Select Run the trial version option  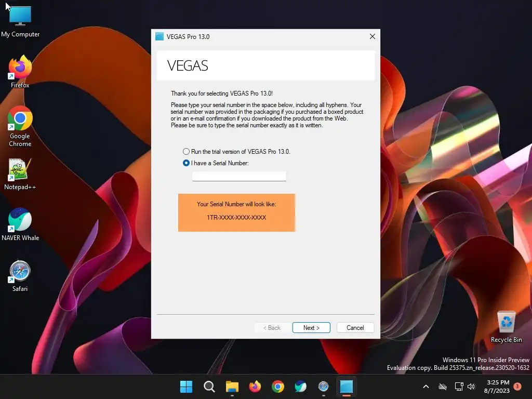pos(236,152)
